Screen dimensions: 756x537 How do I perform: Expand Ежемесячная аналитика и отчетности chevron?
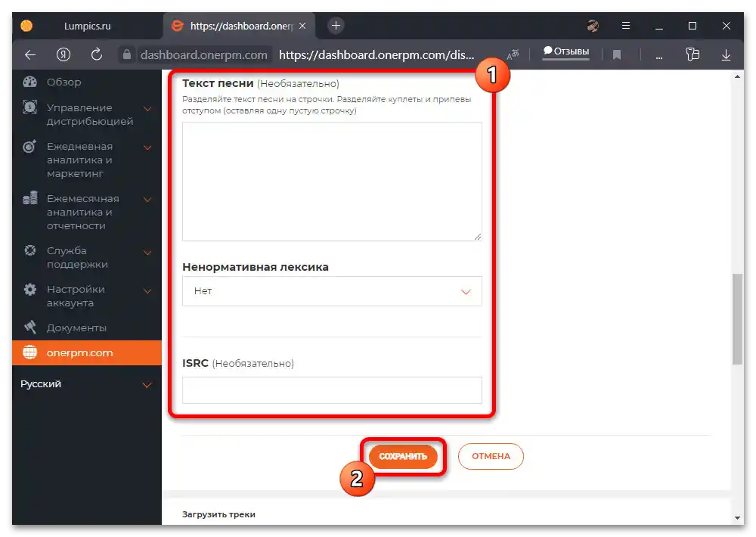(147, 199)
